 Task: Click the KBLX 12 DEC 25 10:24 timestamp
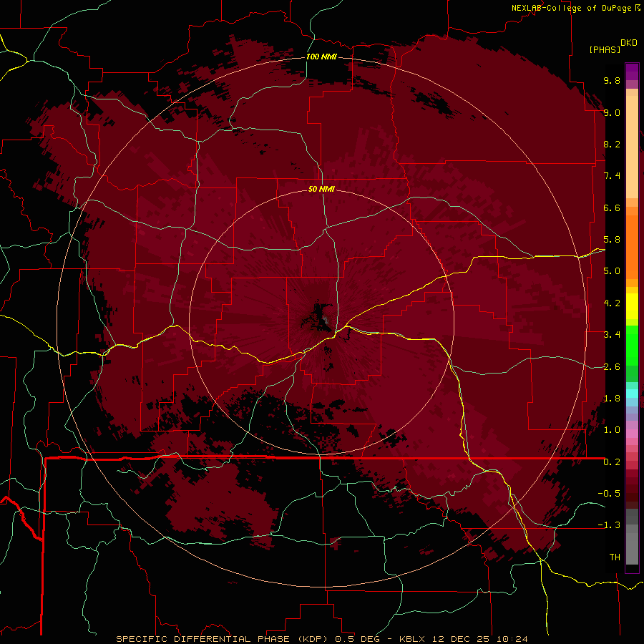pos(463,639)
